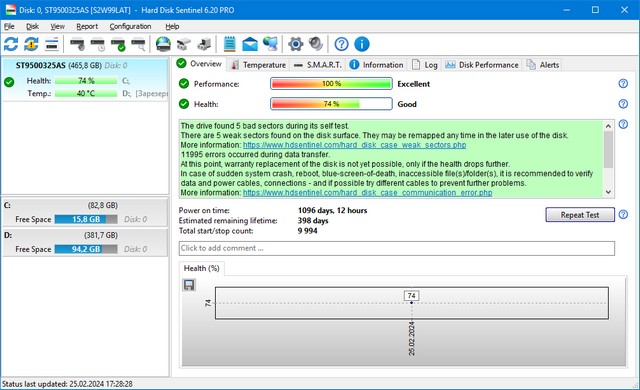
Task: Click the help icon beside Repeat Test
Action: (x=623, y=215)
